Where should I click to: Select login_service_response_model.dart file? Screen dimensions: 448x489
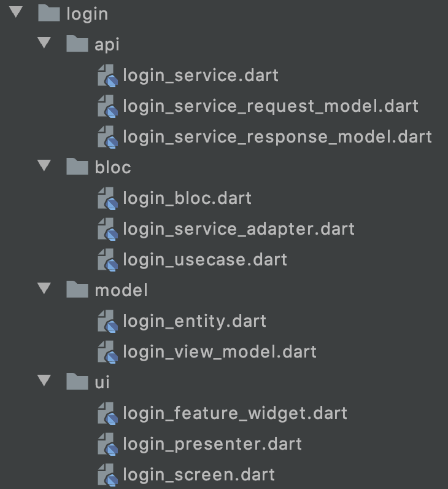(277, 137)
